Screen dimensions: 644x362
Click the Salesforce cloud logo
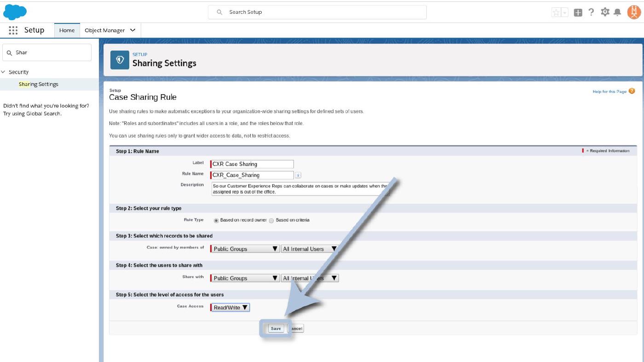(15, 12)
